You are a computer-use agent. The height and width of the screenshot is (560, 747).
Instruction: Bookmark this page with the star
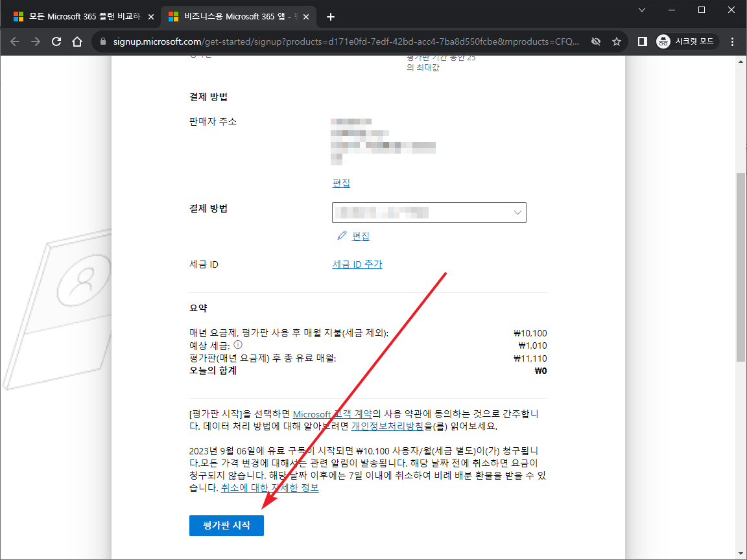pyautogui.click(x=617, y=42)
